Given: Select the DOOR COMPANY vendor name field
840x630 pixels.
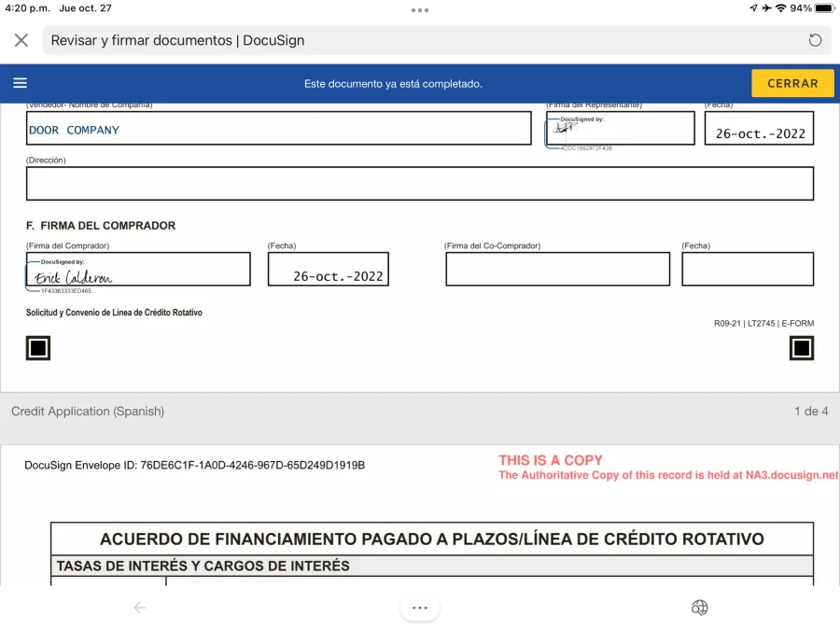Looking at the screenshot, I should [278, 129].
